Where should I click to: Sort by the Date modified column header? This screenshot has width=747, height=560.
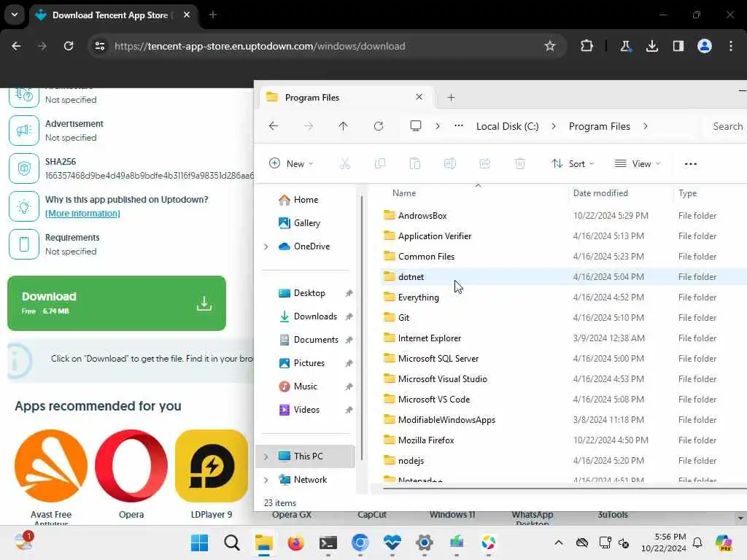pos(600,192)
